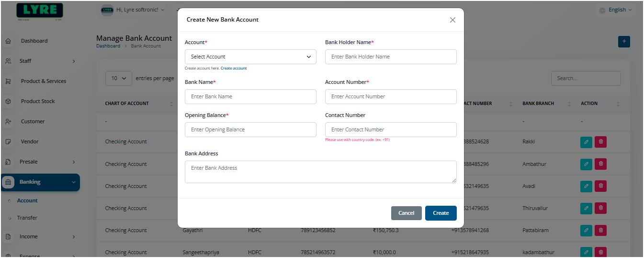The width and height of the screenshot is (644, 258).
Task: Click the Opening Balance input field
Action: click(x=250, y=129)
